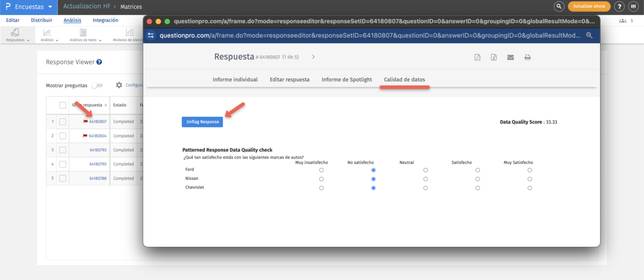Click the Respuestas toolbar icon

point(16,32)
